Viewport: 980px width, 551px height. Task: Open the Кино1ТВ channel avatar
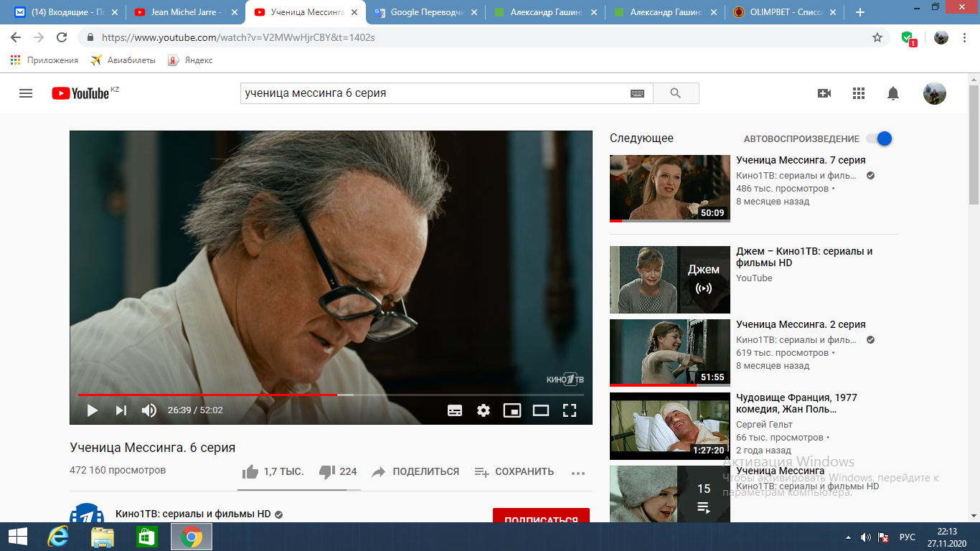coord(86,514)
